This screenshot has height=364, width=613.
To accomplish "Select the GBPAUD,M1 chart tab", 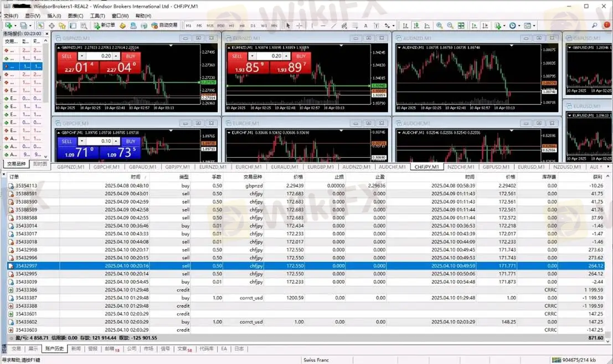I will click(x=142, y=167).
